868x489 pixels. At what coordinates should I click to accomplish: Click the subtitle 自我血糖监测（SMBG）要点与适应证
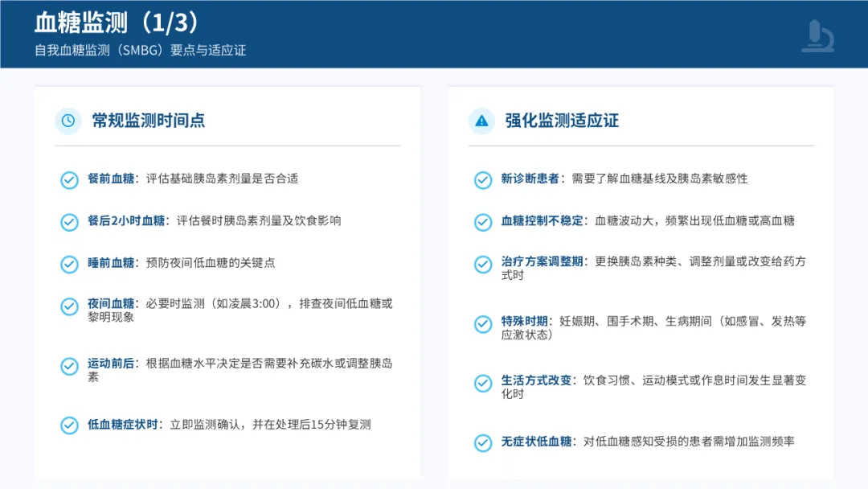140,51
